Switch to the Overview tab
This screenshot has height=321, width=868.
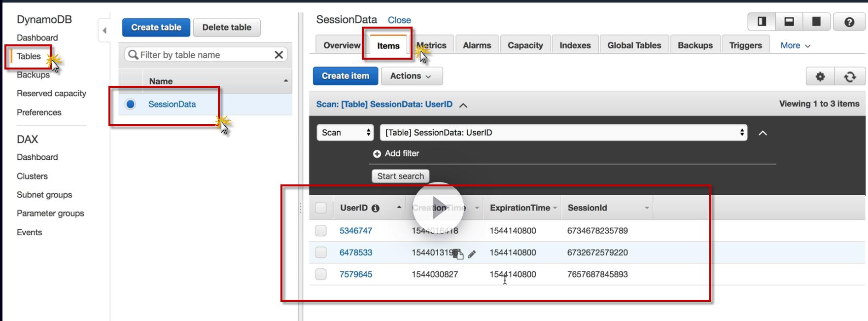tap(342, 45)
